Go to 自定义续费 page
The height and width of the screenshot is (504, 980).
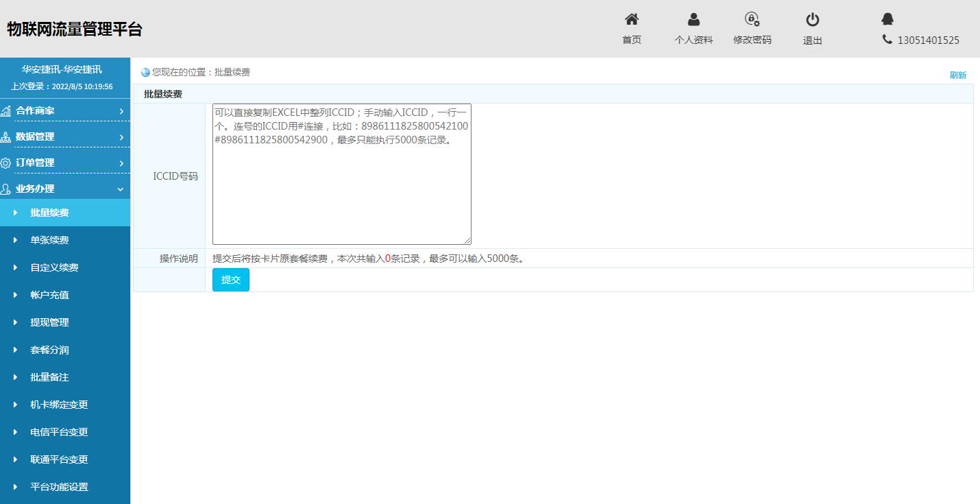tap(65, 267)
